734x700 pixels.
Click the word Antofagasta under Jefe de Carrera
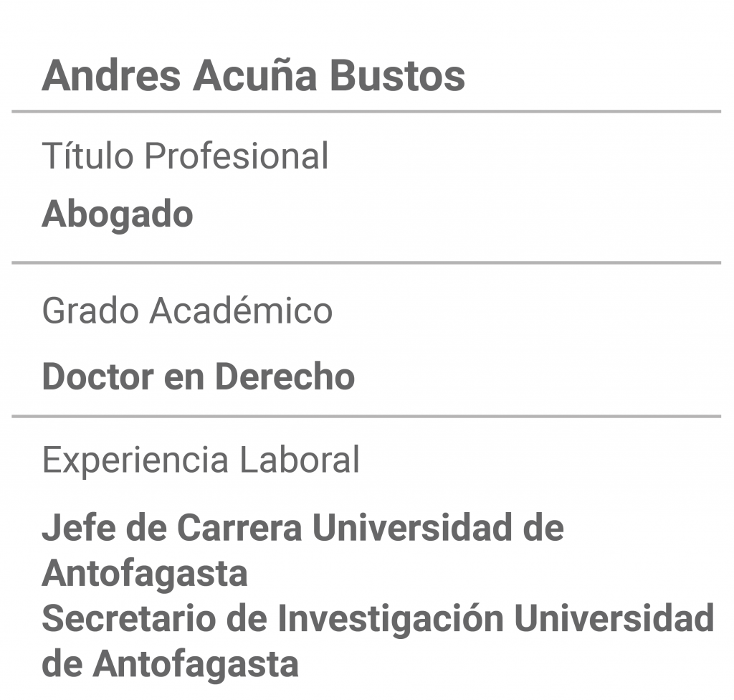point(145,574)
